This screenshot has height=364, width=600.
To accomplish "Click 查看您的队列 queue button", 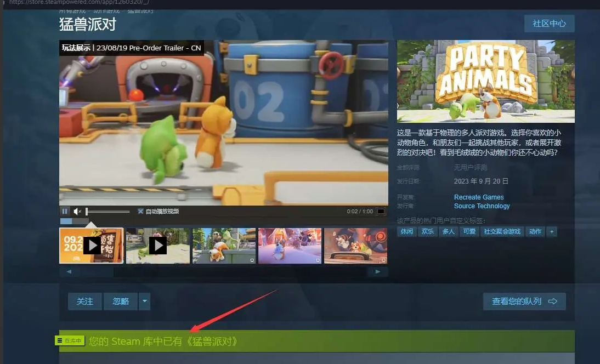I will coord(524,302).
